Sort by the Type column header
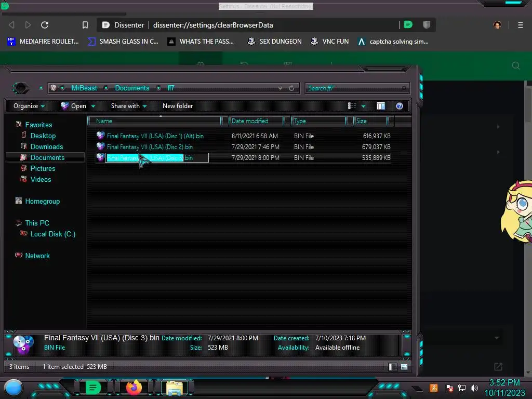Image resolution: width=532 pixels, height=399 pixels. (x=318, y=121)
